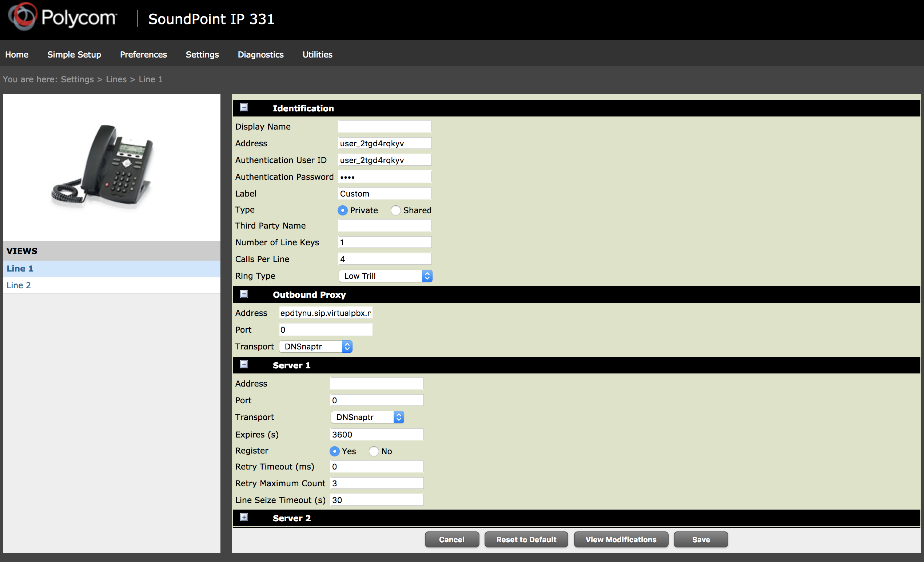Select Private line type
This screenshot has height=562, width=924.
[342, 210]
